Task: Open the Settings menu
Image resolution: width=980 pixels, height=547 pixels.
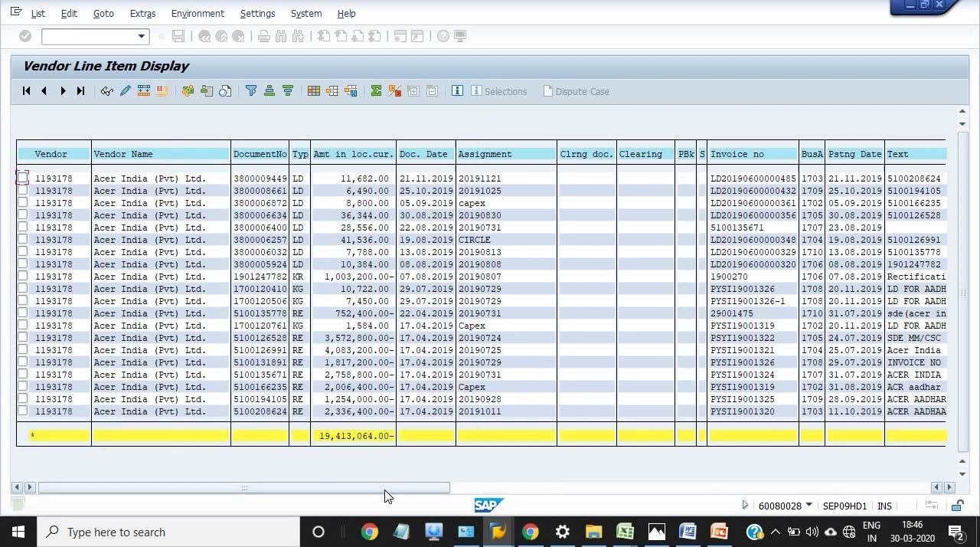Action: [x=257, y=14]
